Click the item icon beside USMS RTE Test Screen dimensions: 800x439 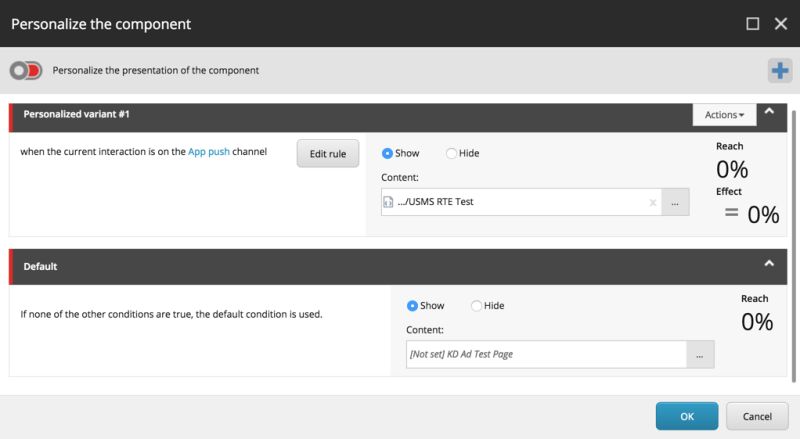[388, 202]
